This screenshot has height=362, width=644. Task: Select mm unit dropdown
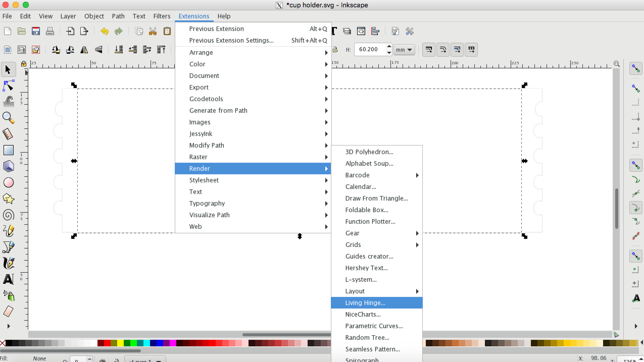pos(403,49)
